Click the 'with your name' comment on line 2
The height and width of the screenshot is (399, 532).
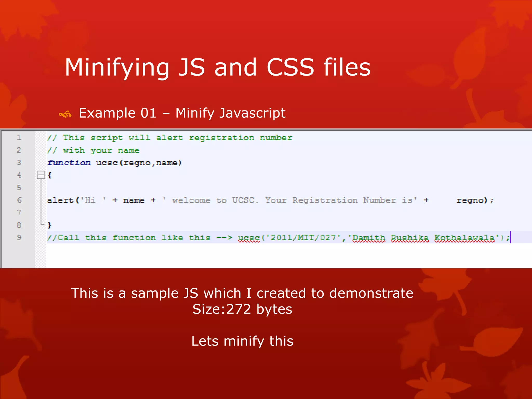[94, 150]
